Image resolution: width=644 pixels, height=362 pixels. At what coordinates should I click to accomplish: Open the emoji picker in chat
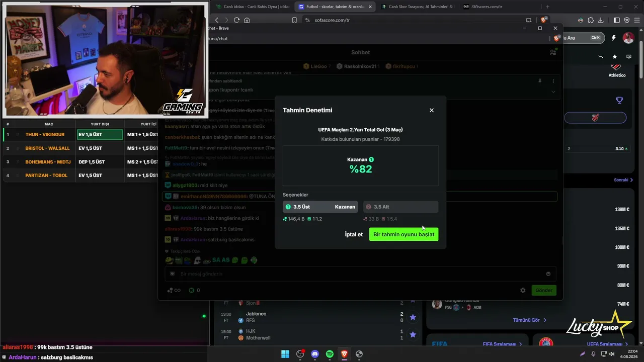pyautogui.click(x=548, y=274)
